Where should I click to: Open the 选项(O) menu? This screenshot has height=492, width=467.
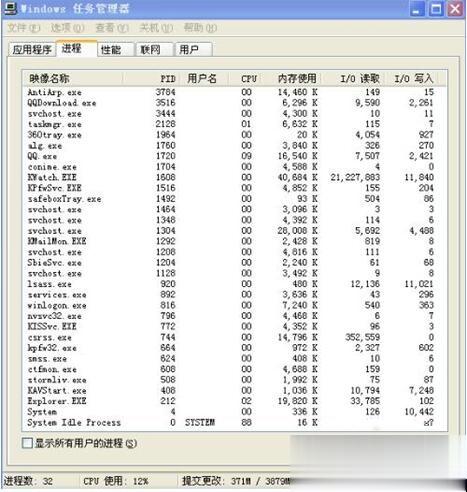pos(67,28)
